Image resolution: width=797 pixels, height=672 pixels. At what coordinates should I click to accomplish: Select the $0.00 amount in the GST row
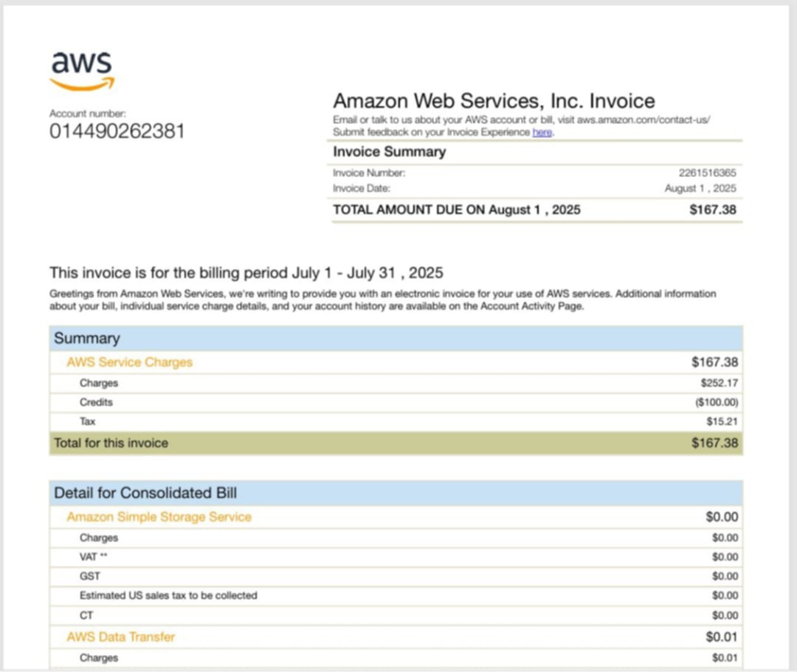[725, 577]
